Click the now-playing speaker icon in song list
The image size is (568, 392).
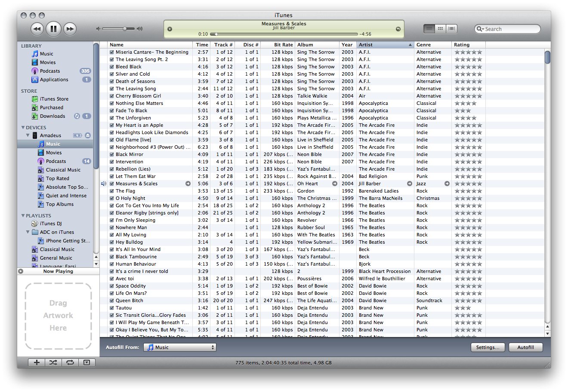[x=104, y=184]
